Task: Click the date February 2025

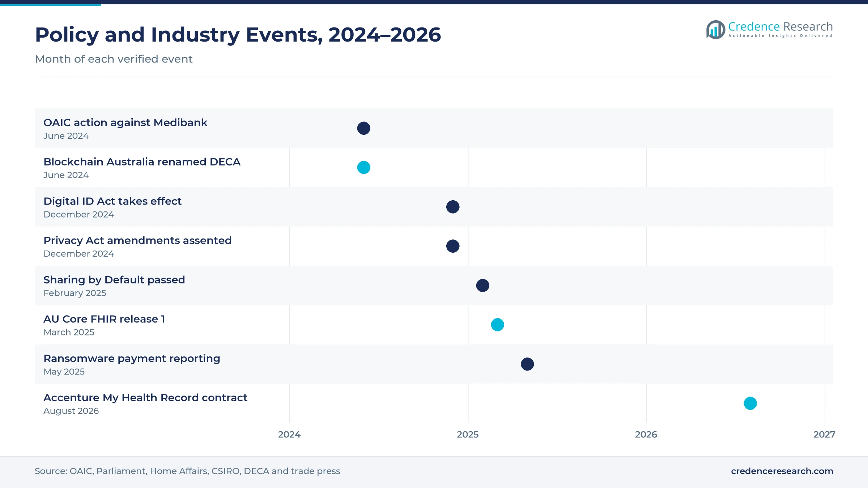Action: tap(75, 293)
